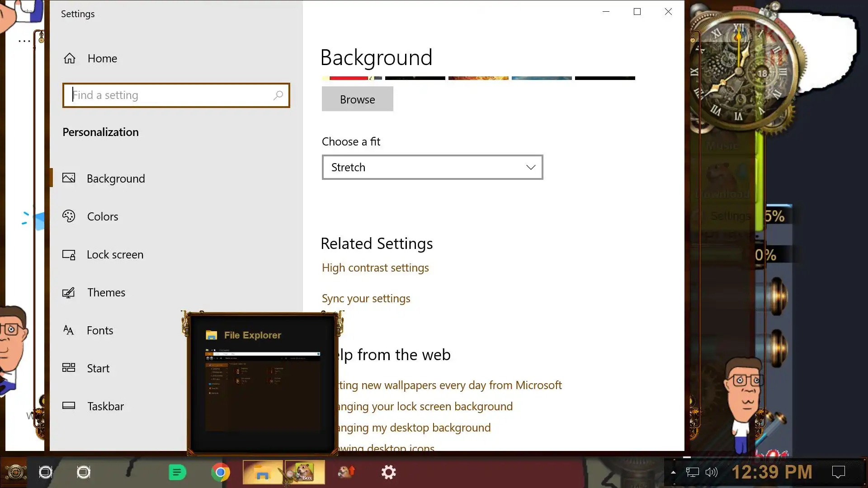868x488 pixels.
Task: Open the Colors personalization page
Action: [x=102, y=216]
